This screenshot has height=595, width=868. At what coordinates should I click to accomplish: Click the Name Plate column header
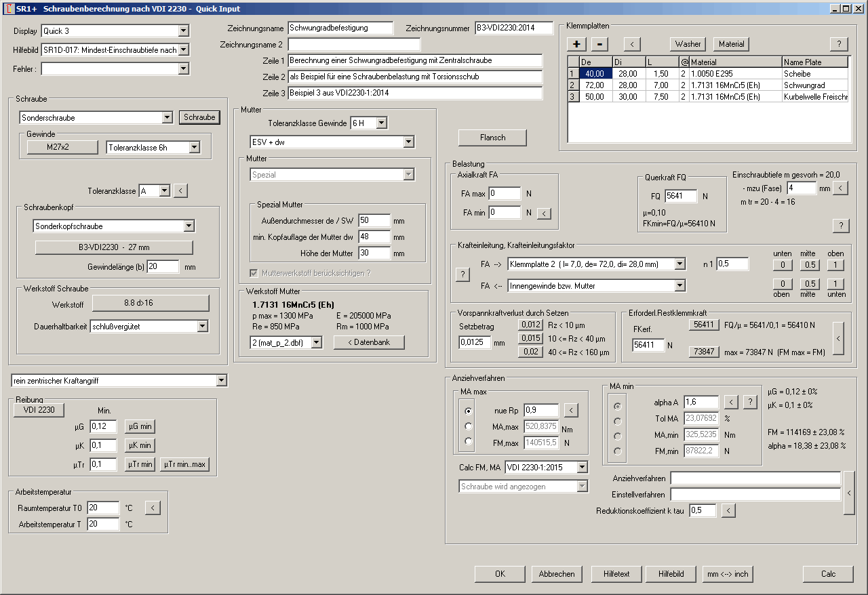[815, 62]
